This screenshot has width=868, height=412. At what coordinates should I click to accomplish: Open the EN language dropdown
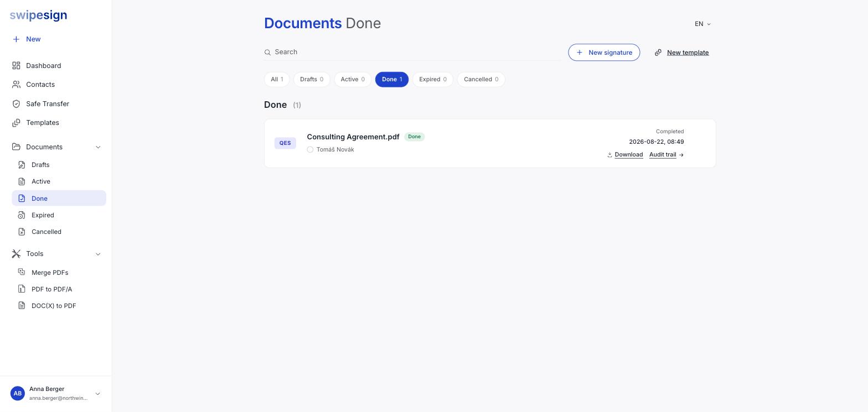(702, 24)
